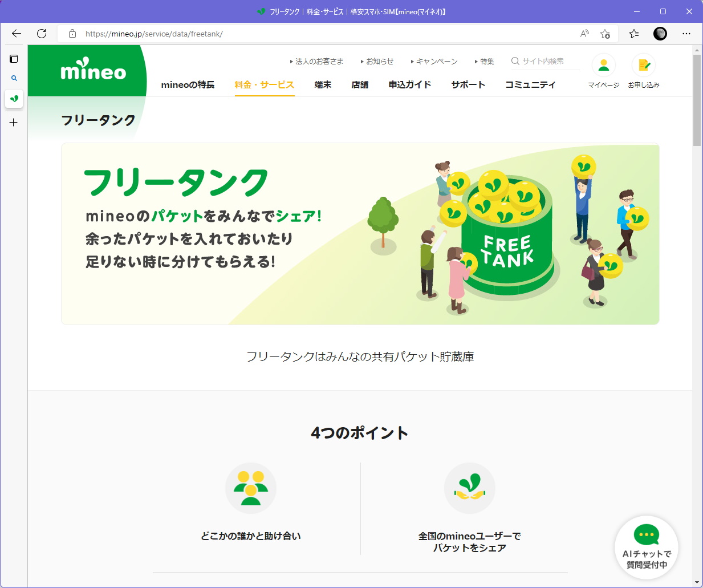
Task: Click the magnifier icon in サイト内検索
Action: point(515,60)
